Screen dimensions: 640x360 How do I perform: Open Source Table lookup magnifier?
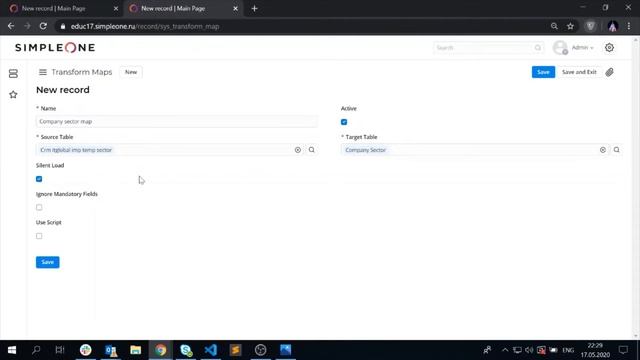pyautogui.click(x=311, y=150)
